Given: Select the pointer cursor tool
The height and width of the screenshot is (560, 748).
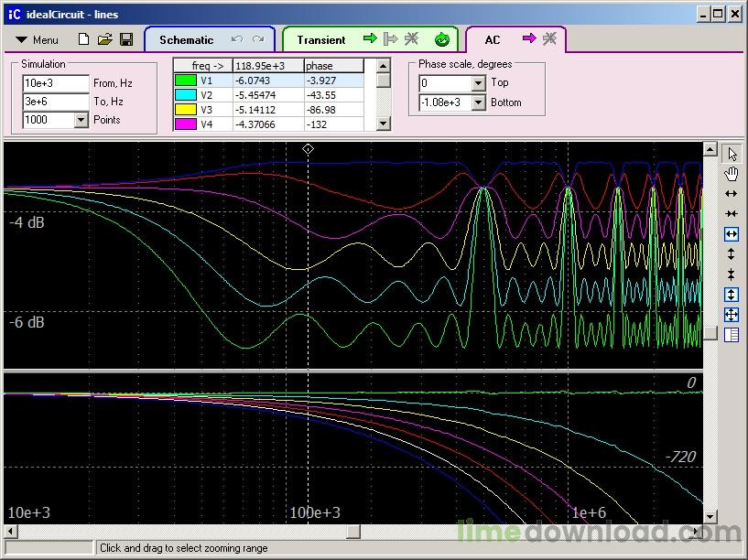Looking at the screenshot, I should [x=732, y=154].
